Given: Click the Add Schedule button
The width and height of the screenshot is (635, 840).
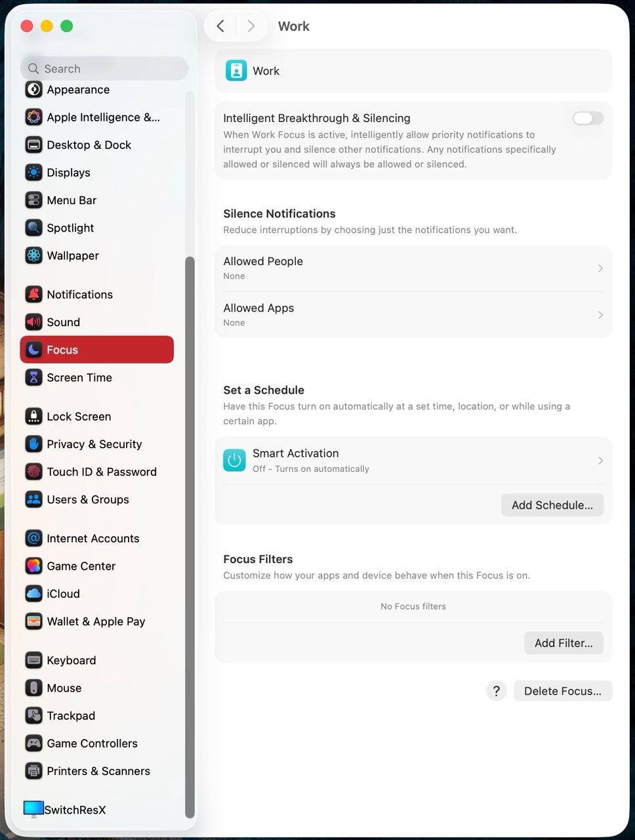Looking at the screenshot, I should 552,505.
